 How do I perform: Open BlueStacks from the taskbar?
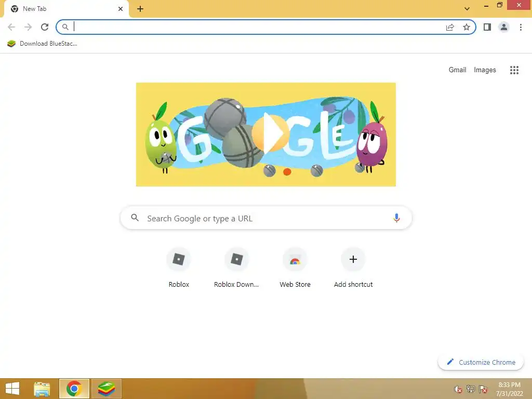click(107, 389)
